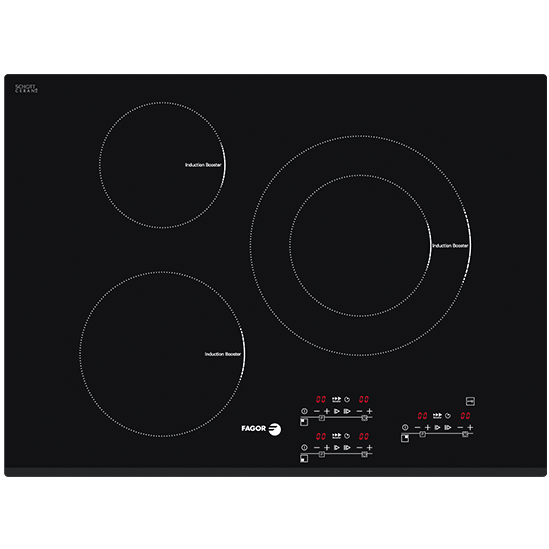Click the Schott Ceran label in the corner

click(x=26, y=89)
